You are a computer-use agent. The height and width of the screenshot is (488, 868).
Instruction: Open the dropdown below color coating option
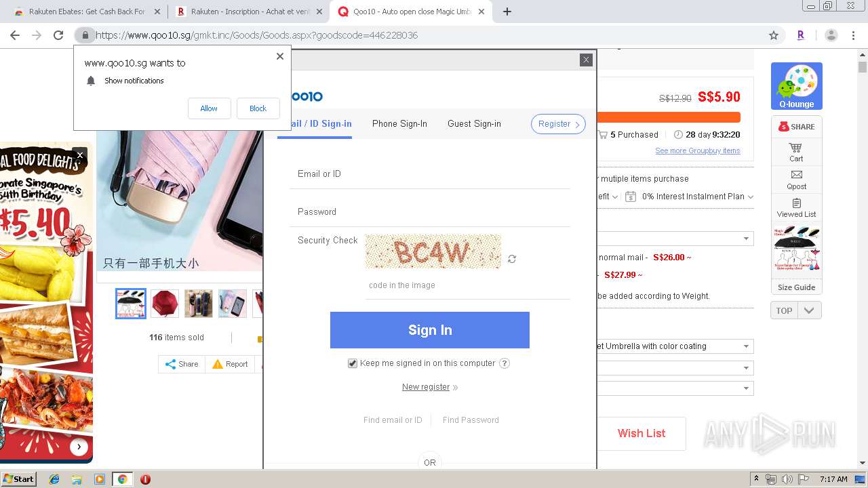[675, 367]
